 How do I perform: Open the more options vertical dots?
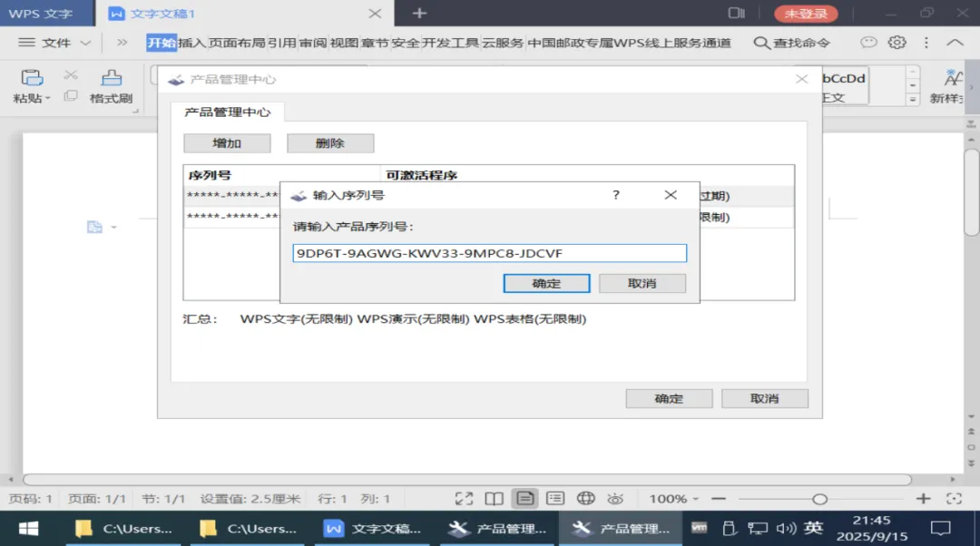[x=926, y=42]
